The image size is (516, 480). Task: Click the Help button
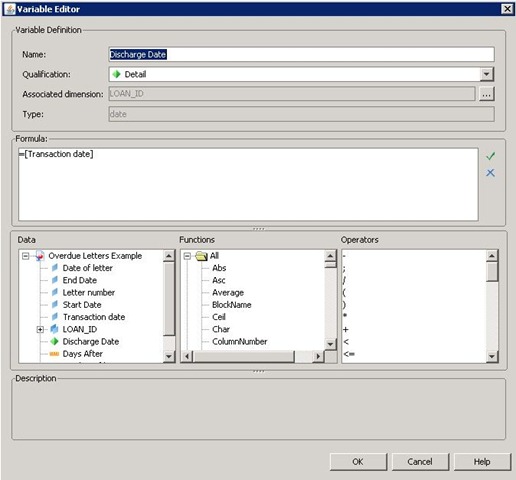[482, 462]
